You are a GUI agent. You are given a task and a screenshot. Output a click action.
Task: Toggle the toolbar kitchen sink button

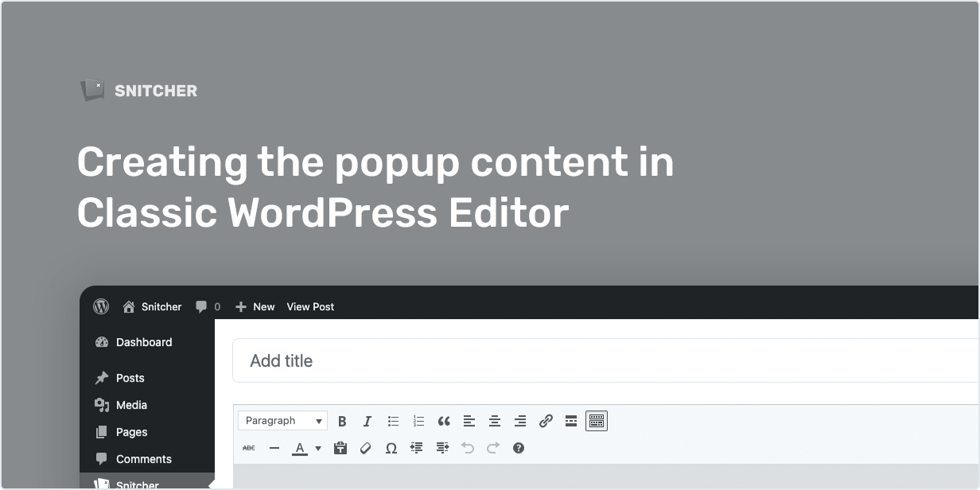coord(597,421)
